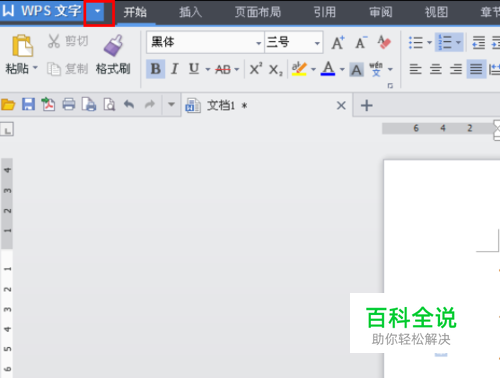Screen dimensions: 500x378
Task: Apply the bulleted list icon
Action: 416,42
